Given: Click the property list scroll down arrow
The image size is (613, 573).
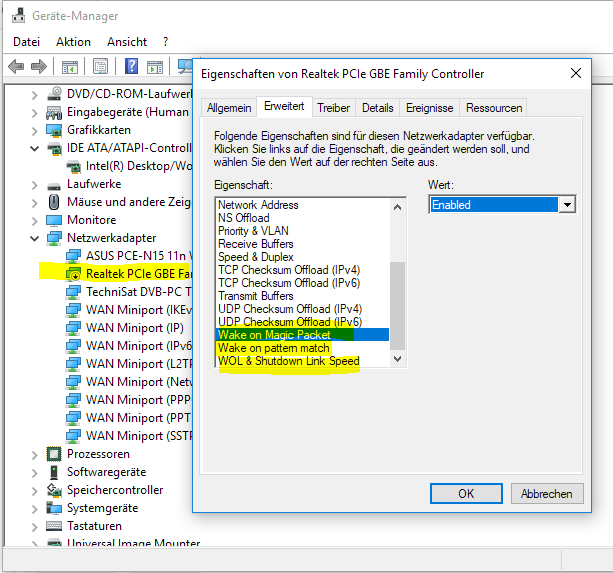Looking at the screenshot, I should coord(398,359).
